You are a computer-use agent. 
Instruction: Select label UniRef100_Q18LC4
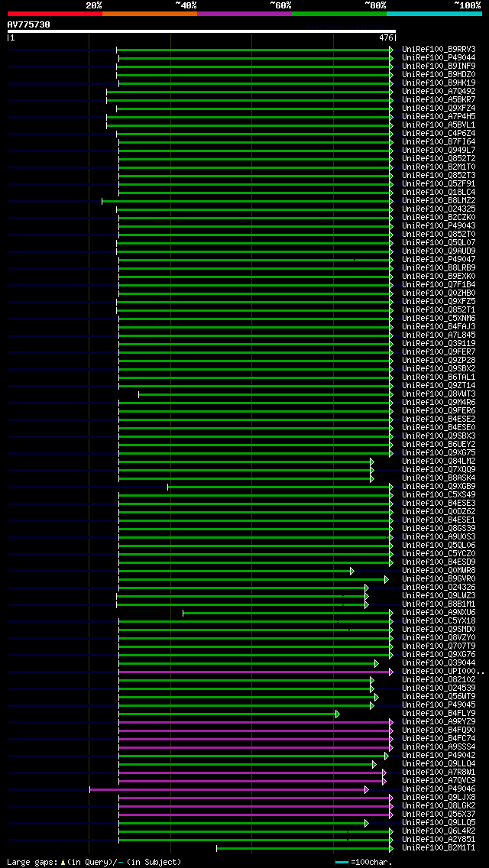point(439,192)
